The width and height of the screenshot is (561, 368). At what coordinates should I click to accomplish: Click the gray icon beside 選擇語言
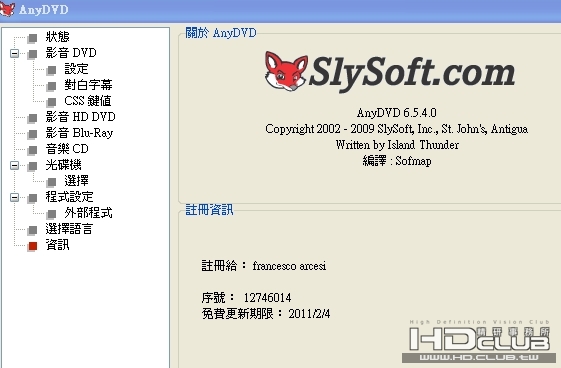pos(33,230)
